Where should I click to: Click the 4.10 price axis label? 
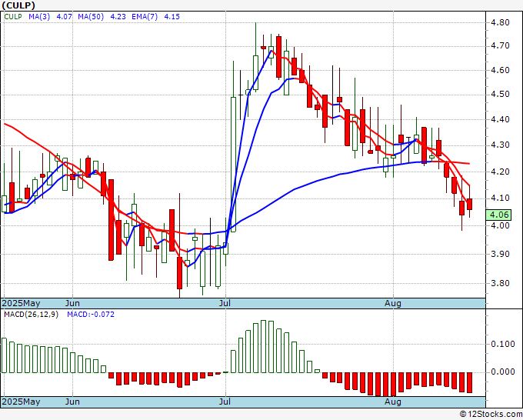pos(500,198)
